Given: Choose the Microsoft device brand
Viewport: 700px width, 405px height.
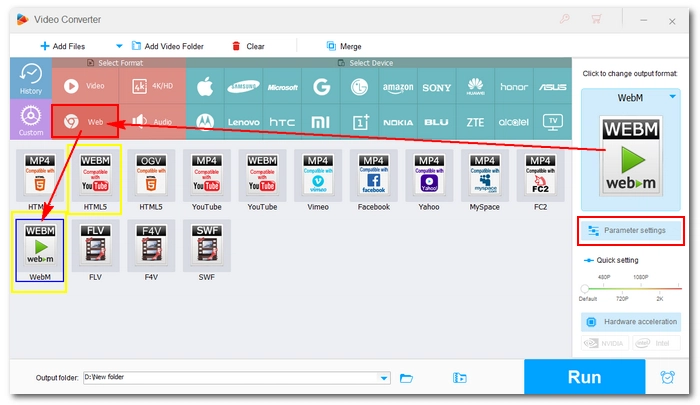Looking at the screenshot, I should 282,87.
